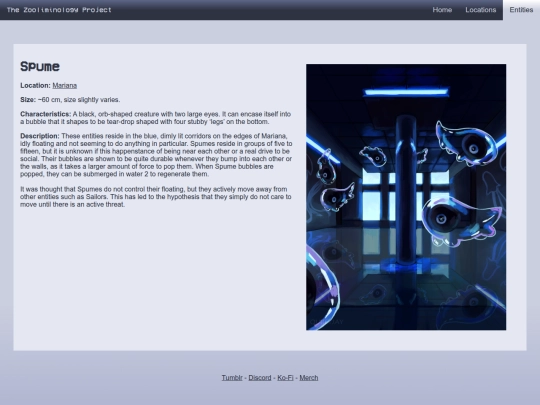Open the Tumblr footer link
Image resolution: width=540 pixels, height=405 pixels.
point(232,377)
